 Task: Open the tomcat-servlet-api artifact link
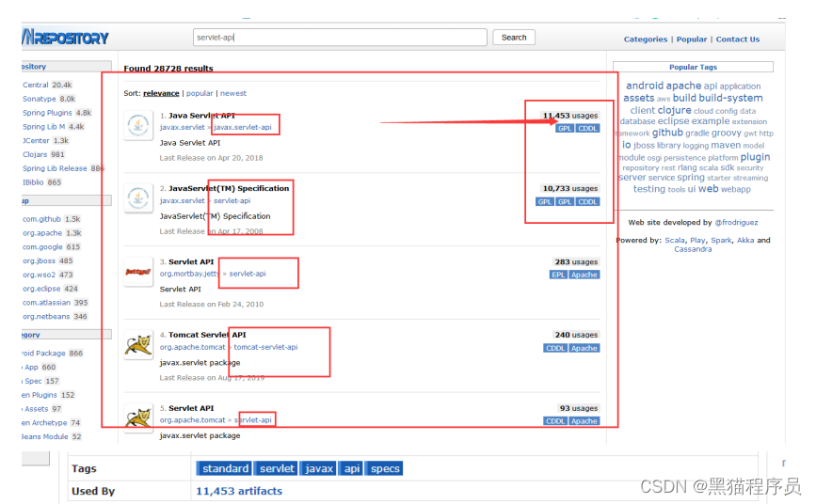(x=265, y=347)
